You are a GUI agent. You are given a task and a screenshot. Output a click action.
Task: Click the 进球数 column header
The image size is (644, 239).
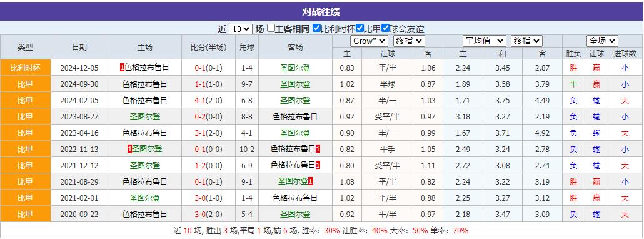pos(625,53)
